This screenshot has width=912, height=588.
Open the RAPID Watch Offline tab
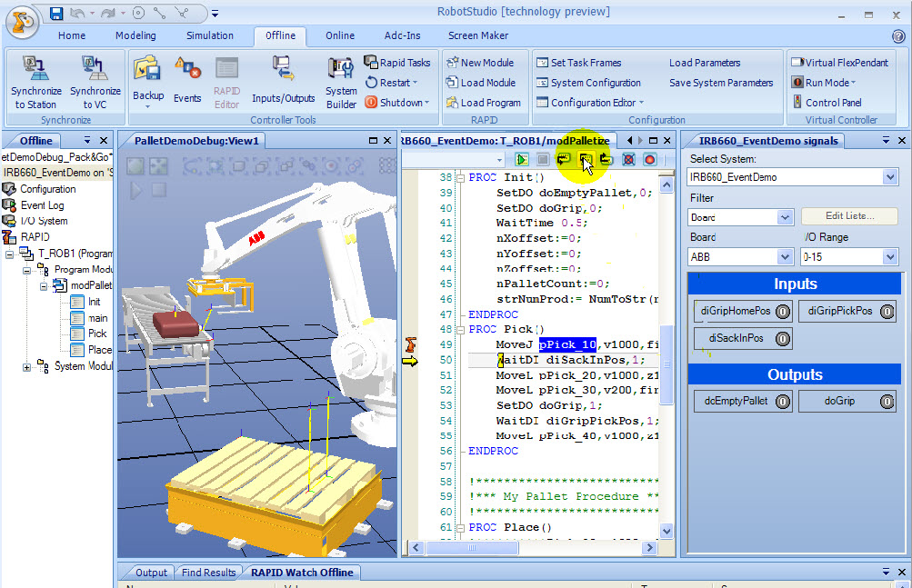point(301,573)
